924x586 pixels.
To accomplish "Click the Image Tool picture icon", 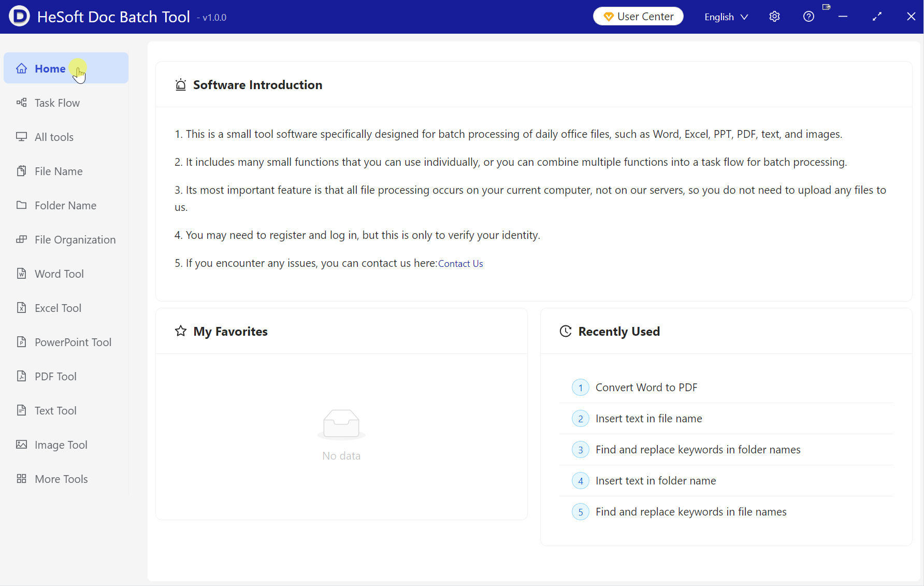I will [21, 445].
